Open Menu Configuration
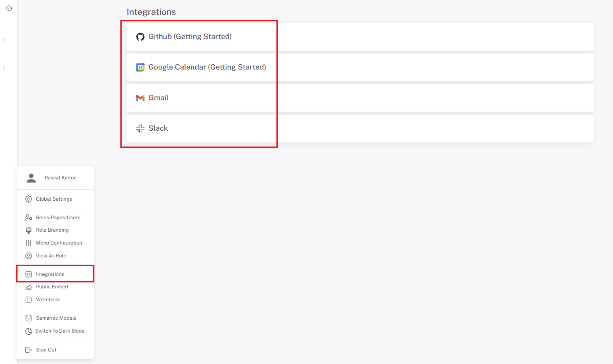 coord(59,243)
